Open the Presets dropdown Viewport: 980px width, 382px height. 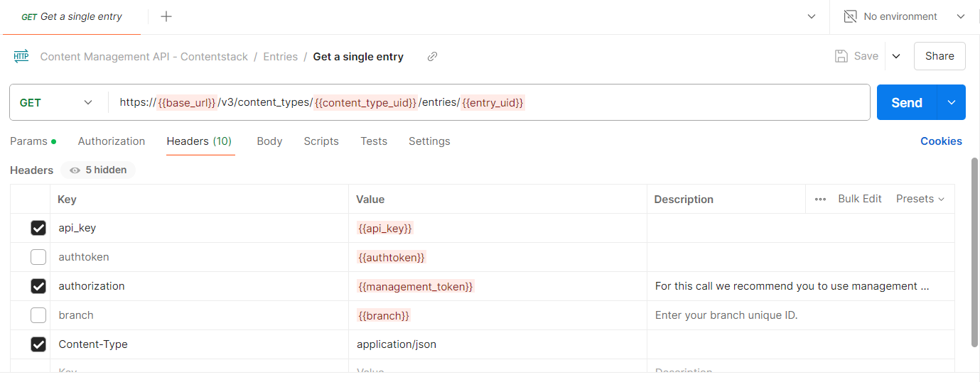[920, 199]
